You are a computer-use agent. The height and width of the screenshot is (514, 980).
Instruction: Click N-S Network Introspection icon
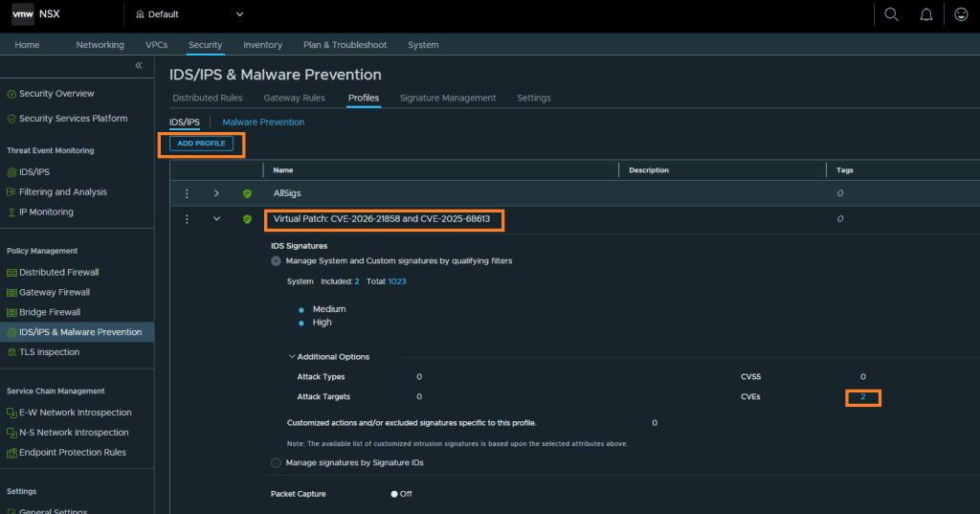pos(11,433)
